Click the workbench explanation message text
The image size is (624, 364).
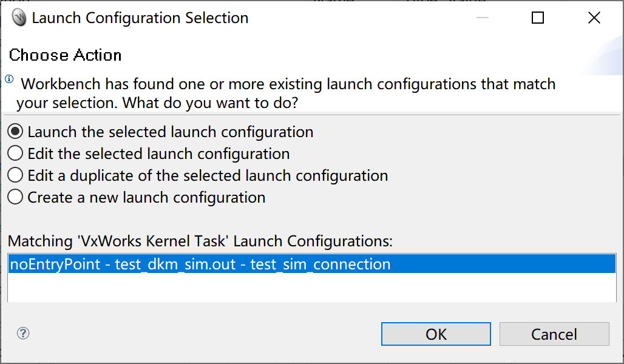(x=285, y=93)
